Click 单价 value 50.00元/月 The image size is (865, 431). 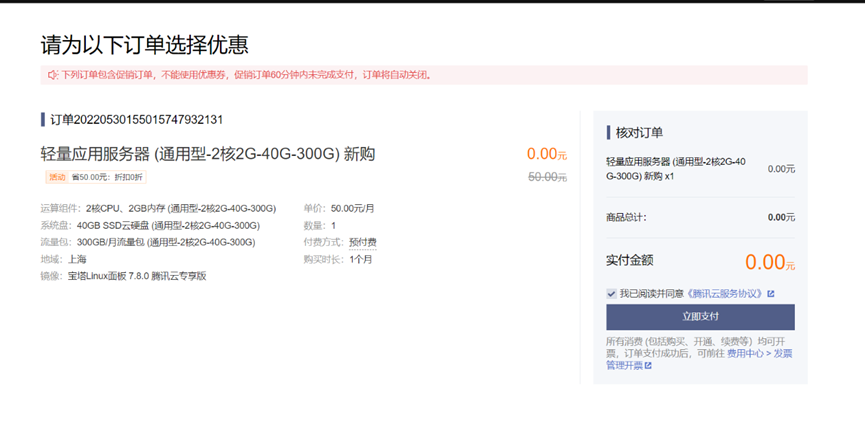point(353,209)
